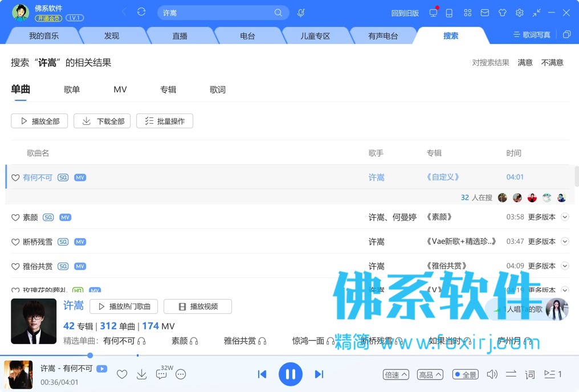Click 回到旧版 link

405,13
